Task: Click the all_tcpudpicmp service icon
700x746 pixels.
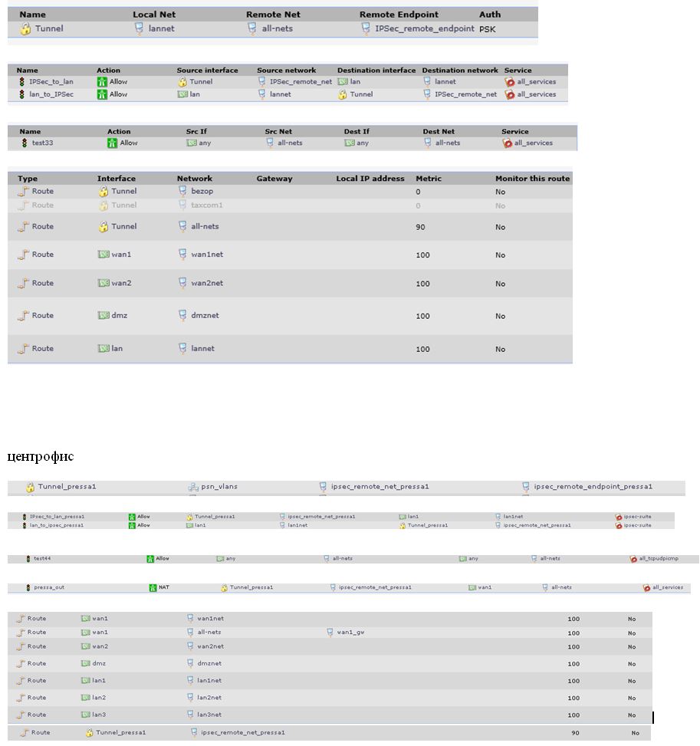Action: click(633, 559)
